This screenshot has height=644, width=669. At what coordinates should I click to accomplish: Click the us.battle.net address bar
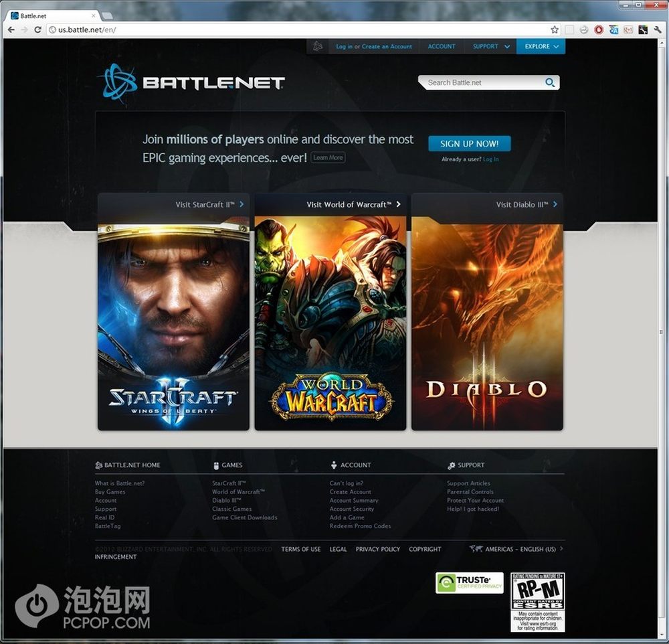(x=298, y=29)
